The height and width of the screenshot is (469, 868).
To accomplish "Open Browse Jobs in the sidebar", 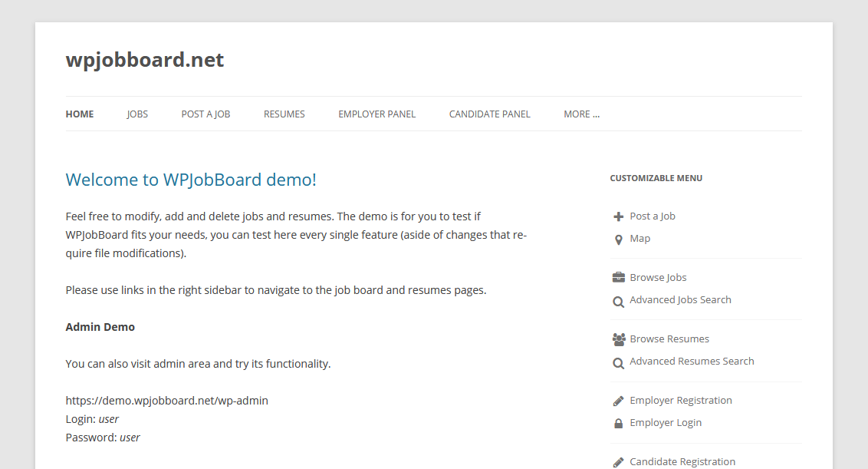I will click(658, 277).
